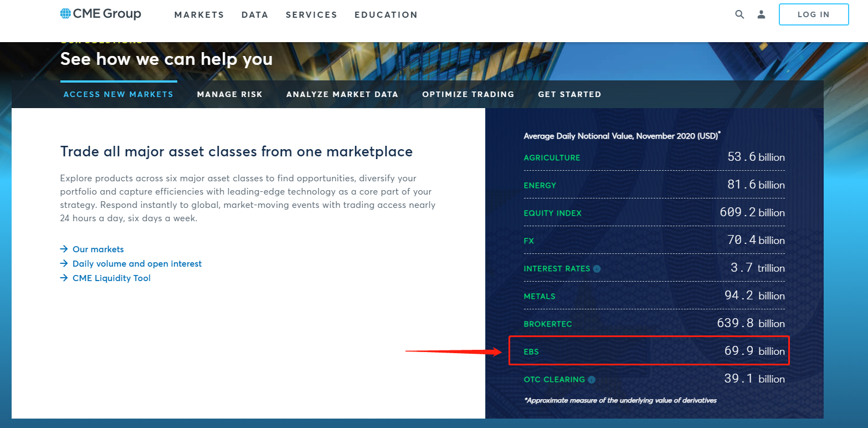Open the search magnifier icon

[739, 14]
